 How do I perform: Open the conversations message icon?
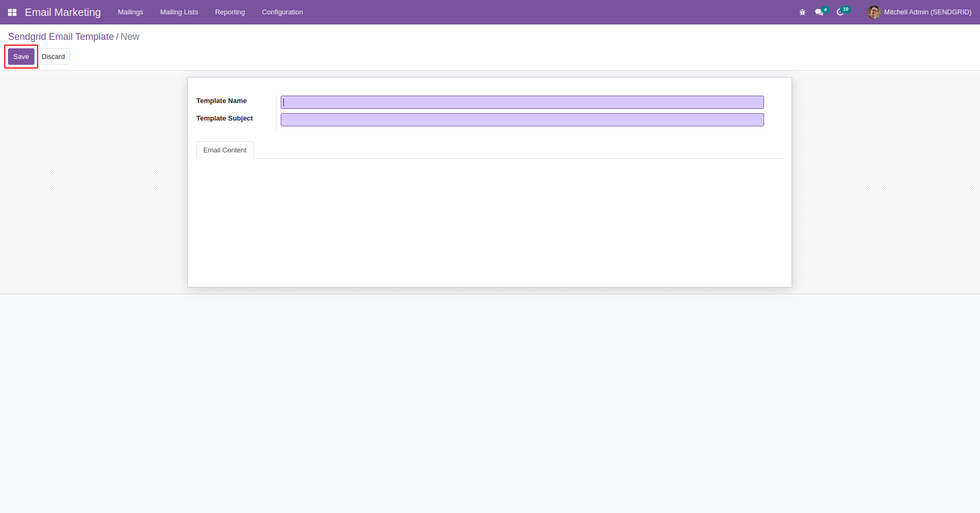(819, 12)
